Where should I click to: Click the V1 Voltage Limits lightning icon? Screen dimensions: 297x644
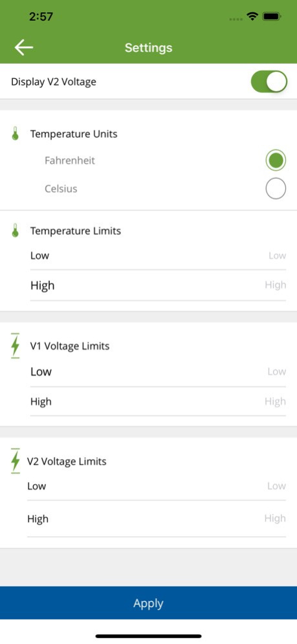point(15,346)
